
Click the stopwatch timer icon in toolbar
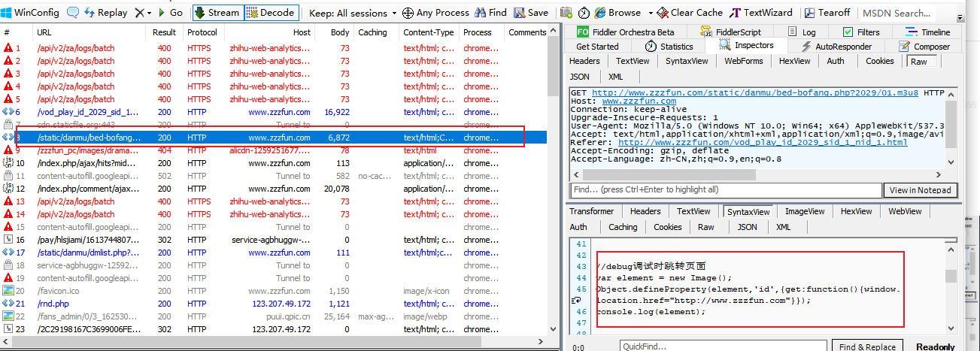(x=584, y=13)
